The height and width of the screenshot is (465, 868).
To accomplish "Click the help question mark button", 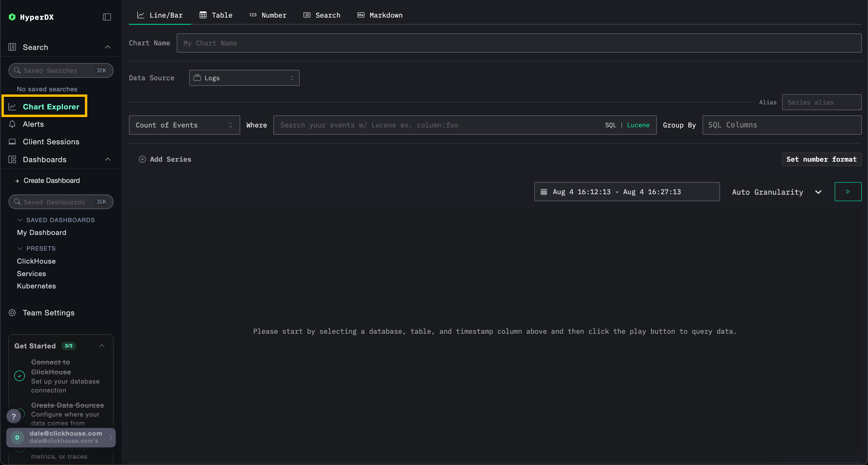I will point(14,417).
